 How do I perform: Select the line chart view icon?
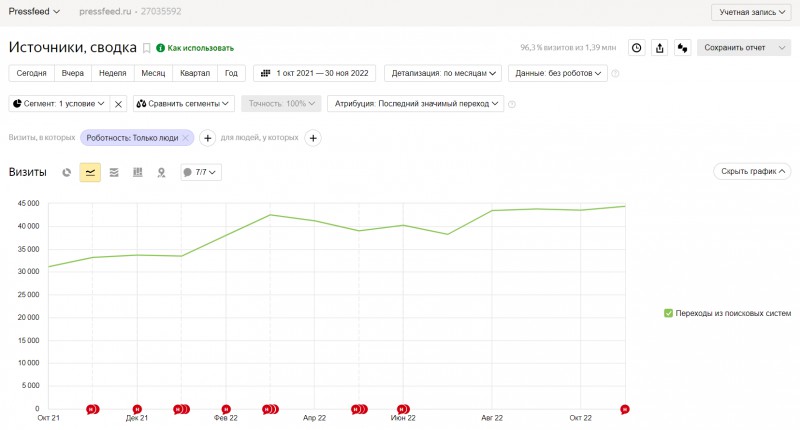(90, 172)
